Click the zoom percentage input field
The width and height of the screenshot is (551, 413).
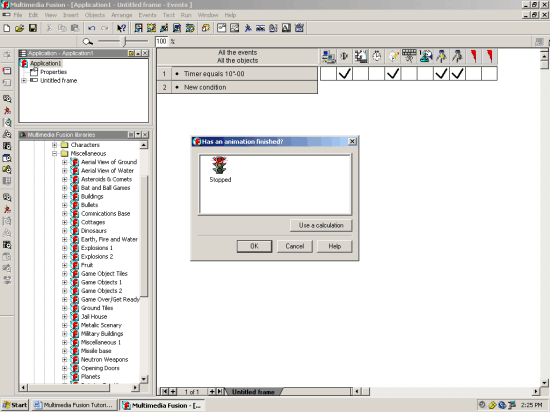point(161,41)
